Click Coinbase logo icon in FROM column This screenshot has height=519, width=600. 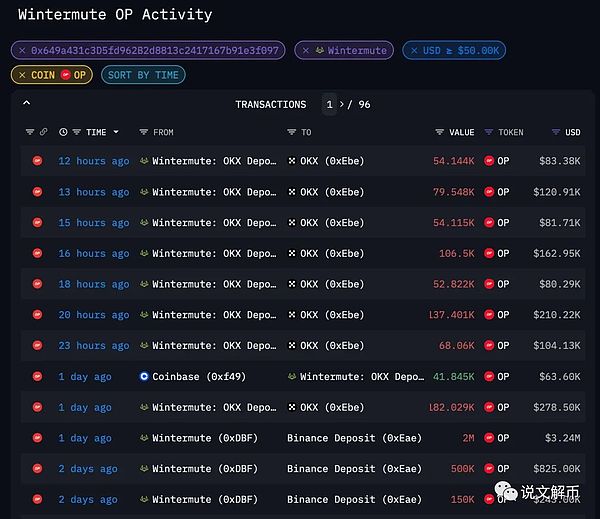[x=144, y=376]
